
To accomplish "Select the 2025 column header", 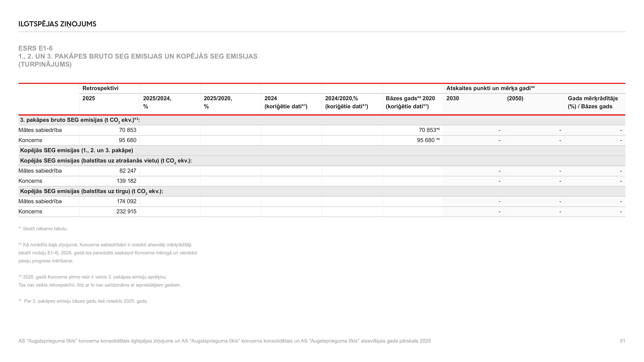I will [x=89, y=98].
